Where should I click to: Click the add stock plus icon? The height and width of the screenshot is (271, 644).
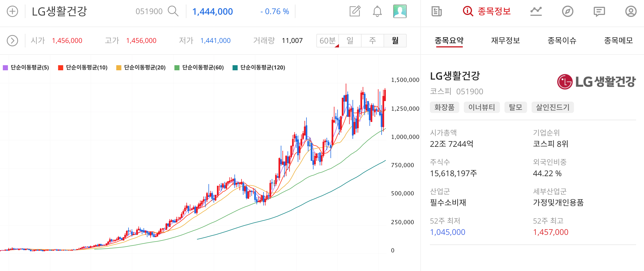[x=12, y=12]
